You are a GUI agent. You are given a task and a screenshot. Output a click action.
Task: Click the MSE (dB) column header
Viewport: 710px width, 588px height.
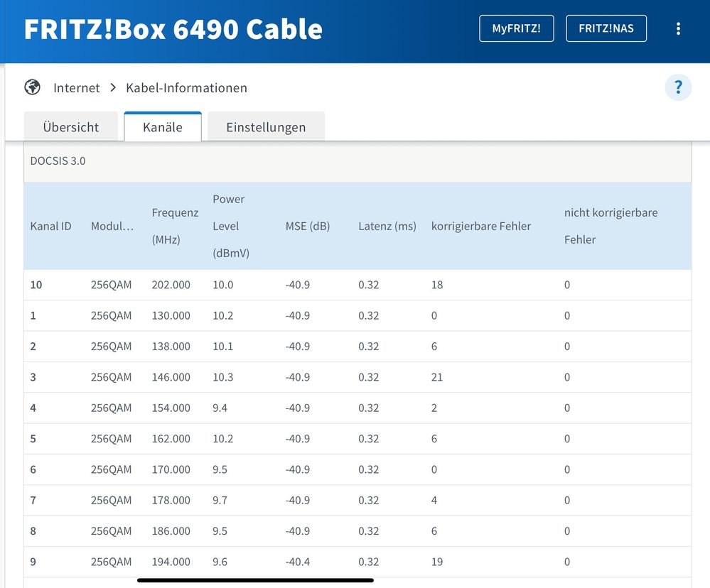pyautogui.click(x=308, y=226)
